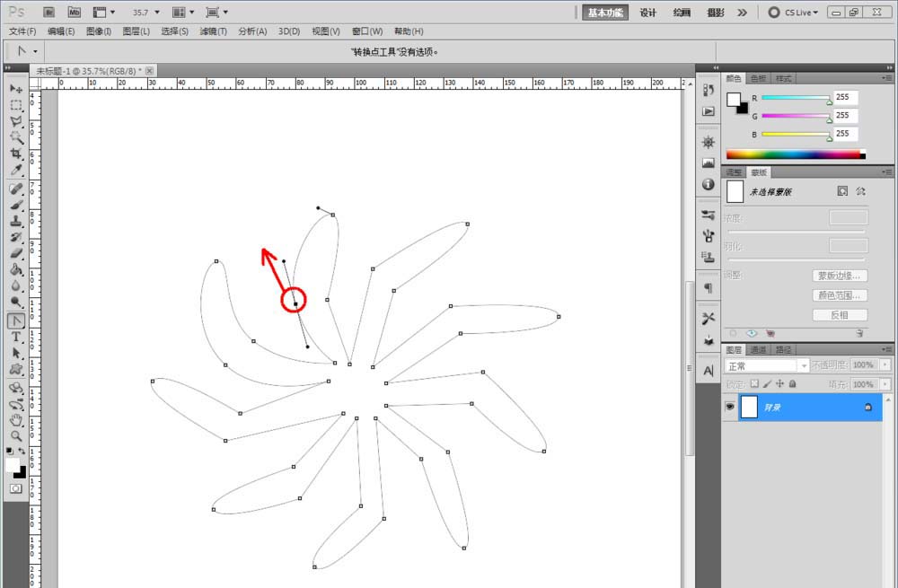
Task: Switch to 设计 workspace
Action: pyautogui.click(x=647, y=12)
